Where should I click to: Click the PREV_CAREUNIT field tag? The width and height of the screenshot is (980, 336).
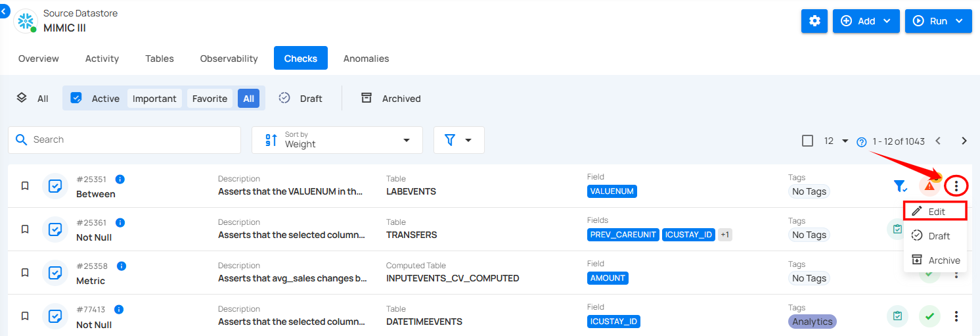(623, 235)
